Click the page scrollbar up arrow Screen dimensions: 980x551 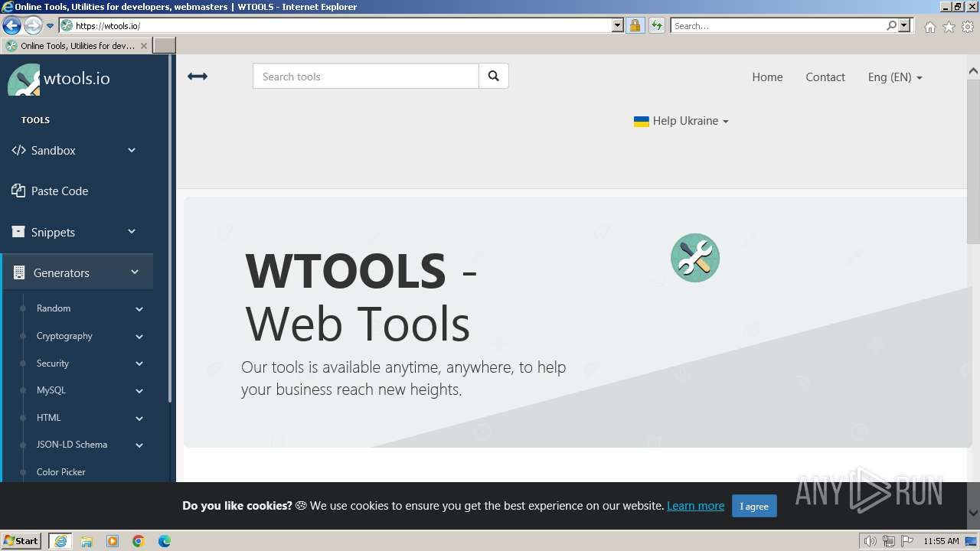tap(973, 71)
